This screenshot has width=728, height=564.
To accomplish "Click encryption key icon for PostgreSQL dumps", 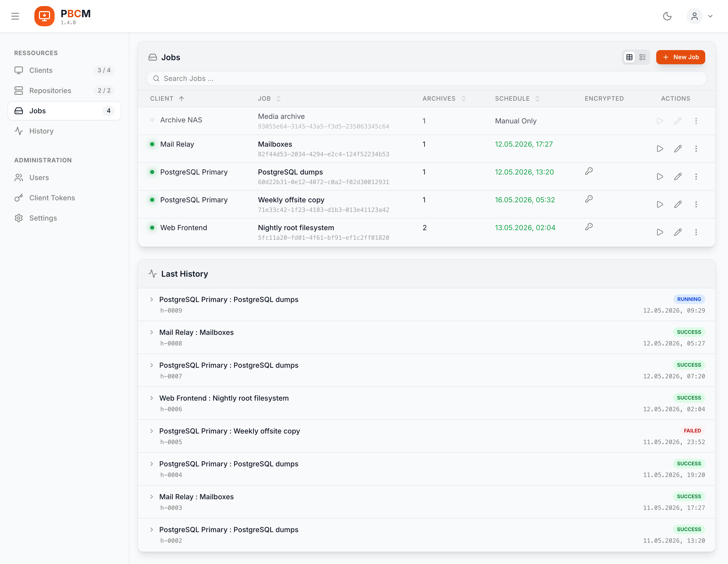I will pos(589,171).
